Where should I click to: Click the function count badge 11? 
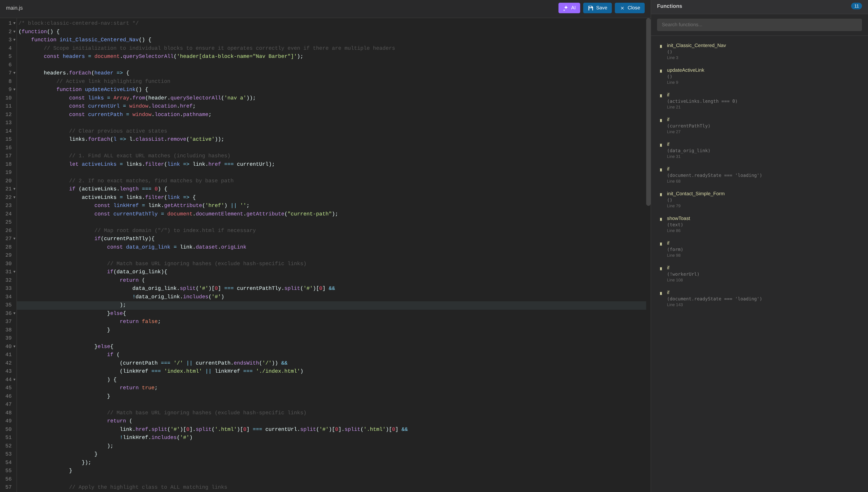(856, 6)
